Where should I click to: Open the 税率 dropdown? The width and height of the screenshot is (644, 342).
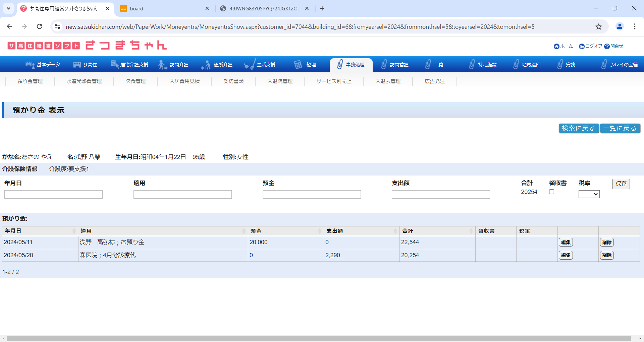(x=589, y=194)
